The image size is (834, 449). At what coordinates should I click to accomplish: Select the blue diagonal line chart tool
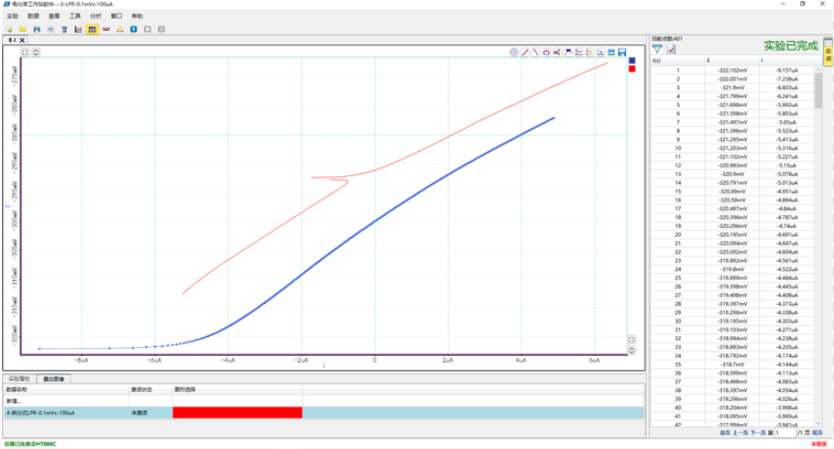[x=536, y=52]
